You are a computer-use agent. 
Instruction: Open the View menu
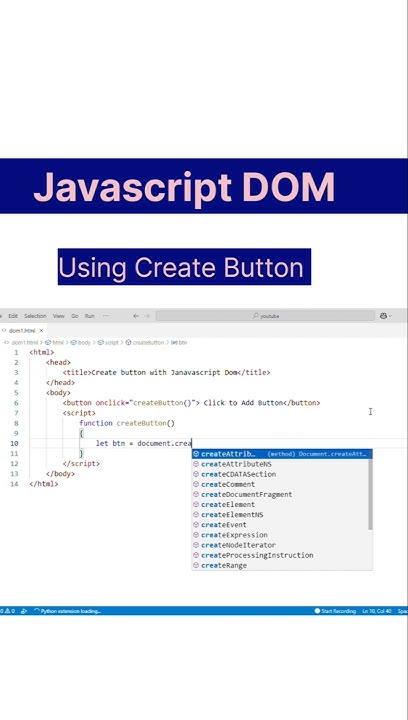(x=59, y=316)
